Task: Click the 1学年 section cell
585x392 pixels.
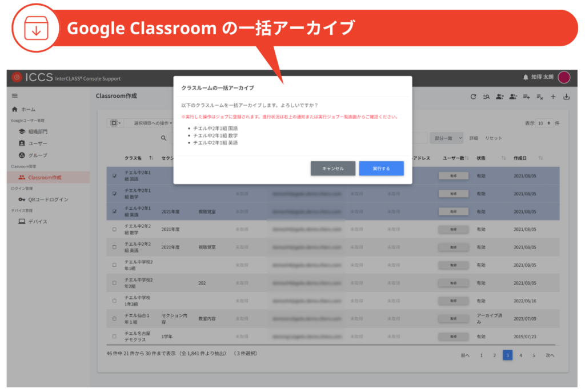Action: [167, 337]
